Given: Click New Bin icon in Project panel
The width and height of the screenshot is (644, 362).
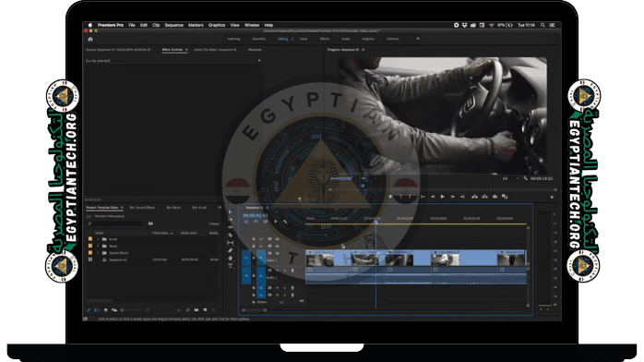Looking at the screenshot, I should [197, 309].
